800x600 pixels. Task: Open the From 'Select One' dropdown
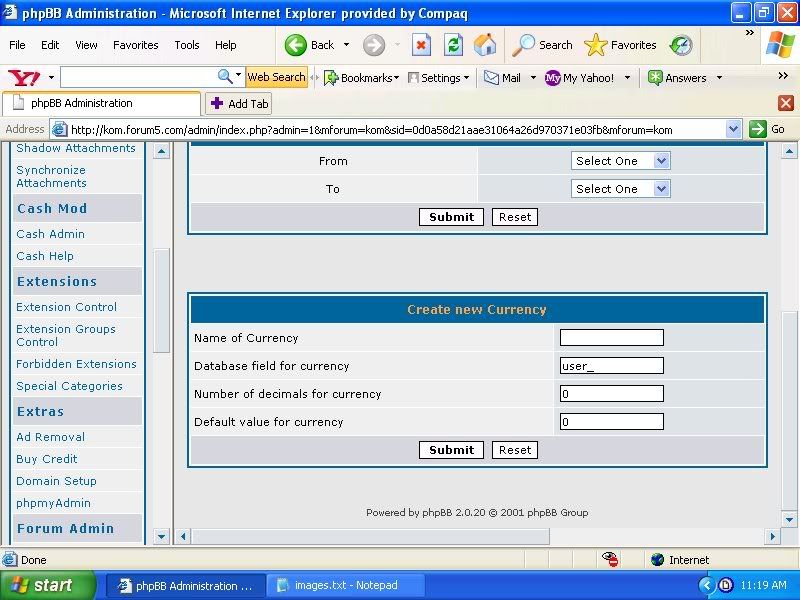(x=620, y=161)
